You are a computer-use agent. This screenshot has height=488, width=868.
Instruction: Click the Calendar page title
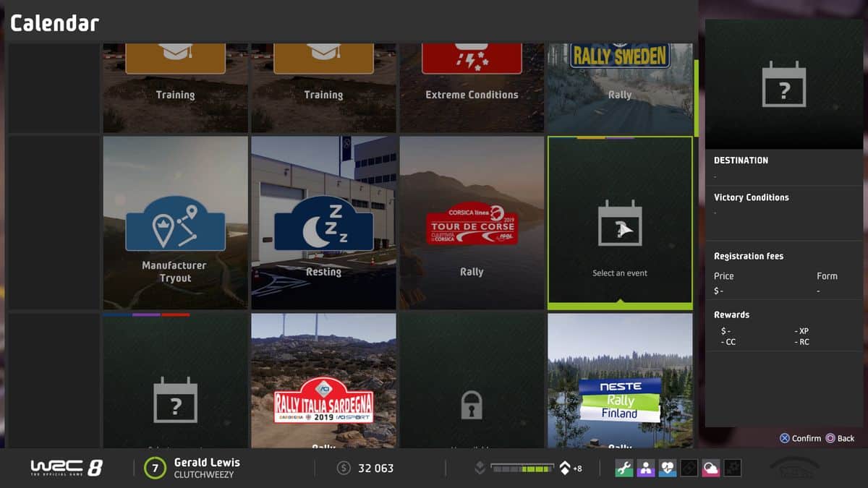[x=54, y=23]
